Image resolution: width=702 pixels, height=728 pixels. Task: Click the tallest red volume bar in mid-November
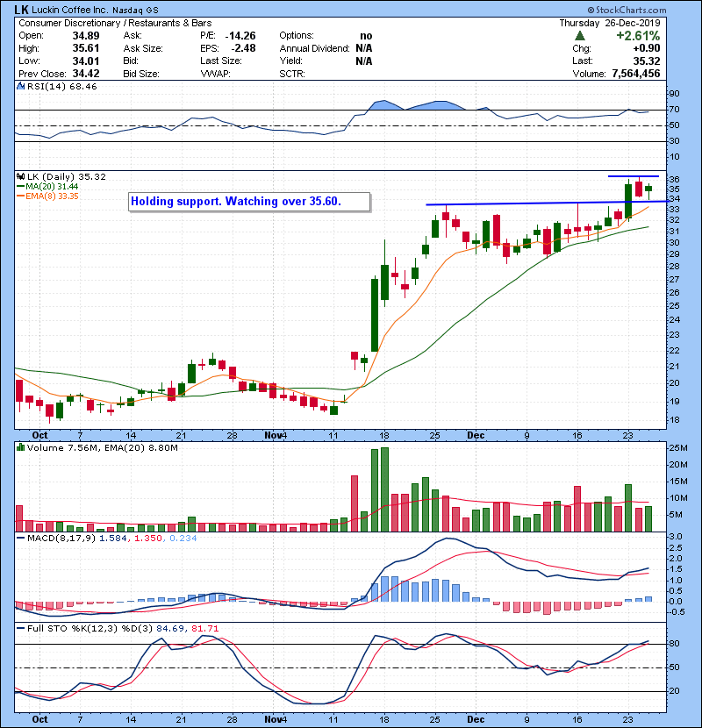tap(355, 503)
